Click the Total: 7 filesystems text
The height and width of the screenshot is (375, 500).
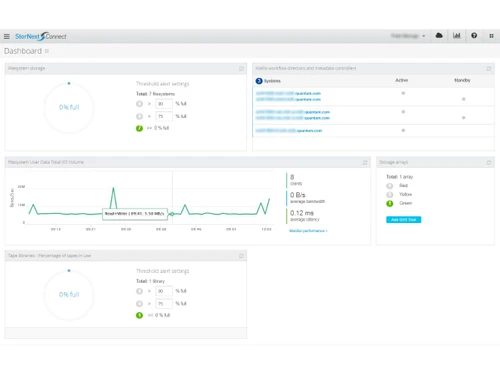[x=155, y=94]
